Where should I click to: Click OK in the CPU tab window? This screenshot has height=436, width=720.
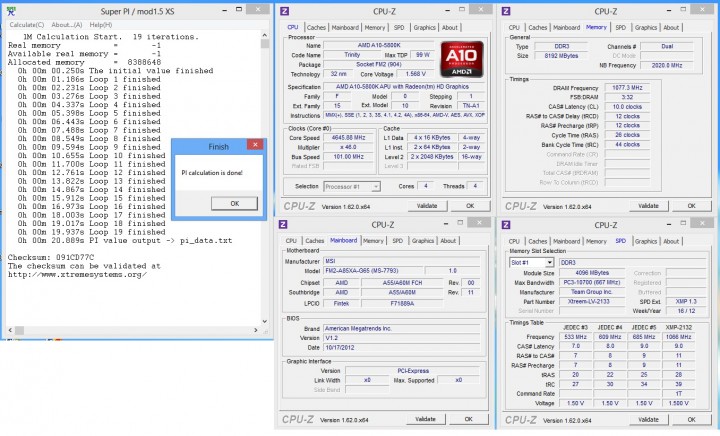(x=470, y=206)
